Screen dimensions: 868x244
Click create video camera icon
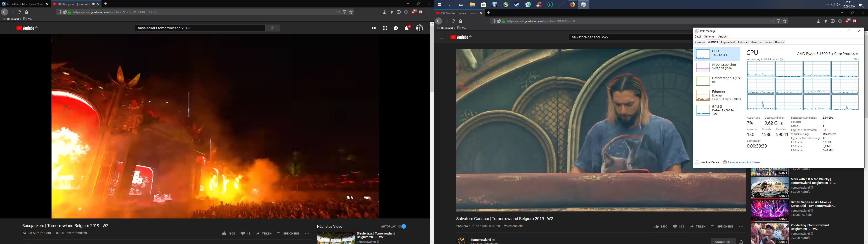[x=374, y=28]
